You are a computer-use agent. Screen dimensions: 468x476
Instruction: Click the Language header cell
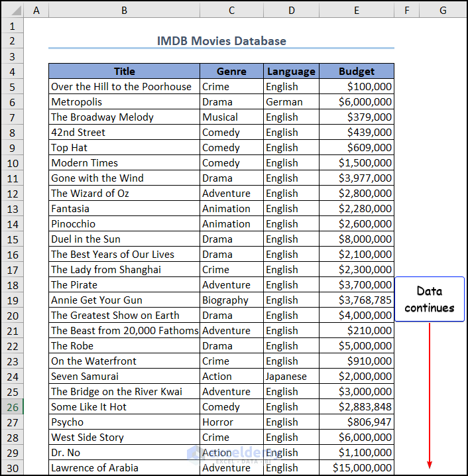coord(292,72)
